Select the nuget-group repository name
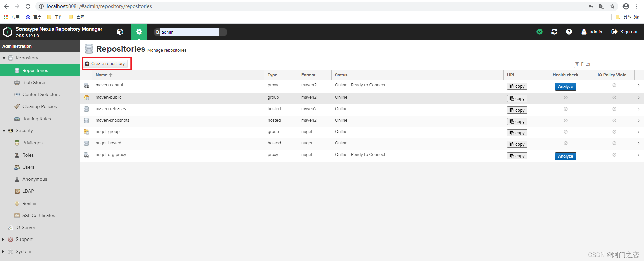644x261 pixels. click(x=108, y=132)
